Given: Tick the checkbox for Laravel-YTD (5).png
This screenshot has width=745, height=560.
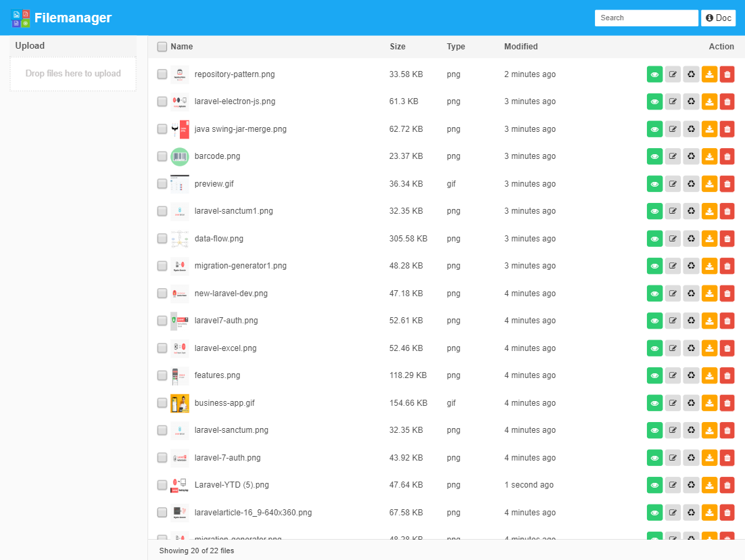Looking at the screenshot, I should click(162, 485).
